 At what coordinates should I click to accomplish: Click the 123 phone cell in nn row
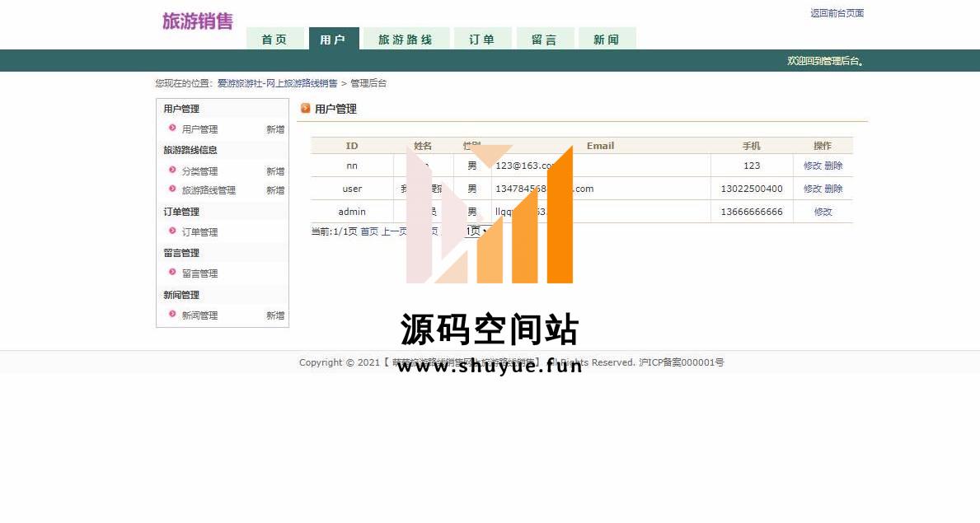click(752, 166)
